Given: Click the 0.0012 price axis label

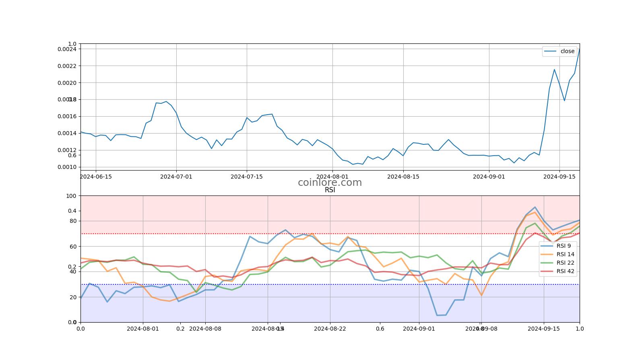Looking at the screenshot, I should coord(67,150).
